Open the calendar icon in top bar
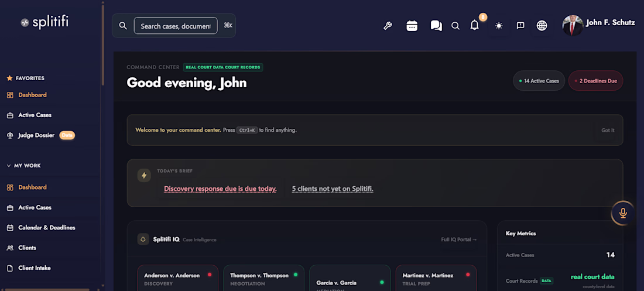 (x=412, y=26)
